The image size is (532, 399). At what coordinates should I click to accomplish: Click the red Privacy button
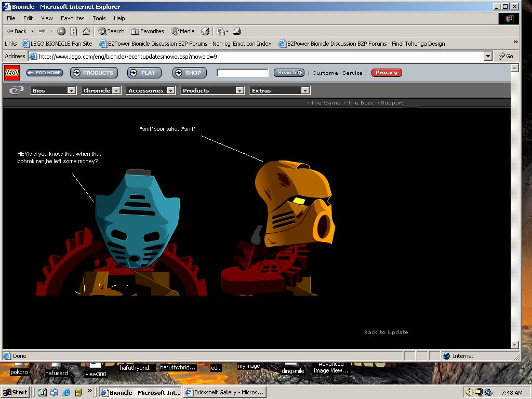(x=387, y=73)
